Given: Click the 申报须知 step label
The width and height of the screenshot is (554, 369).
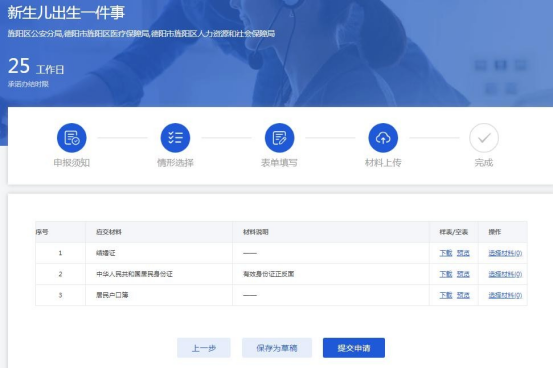Looking at the screenshot, I should 72,163.
